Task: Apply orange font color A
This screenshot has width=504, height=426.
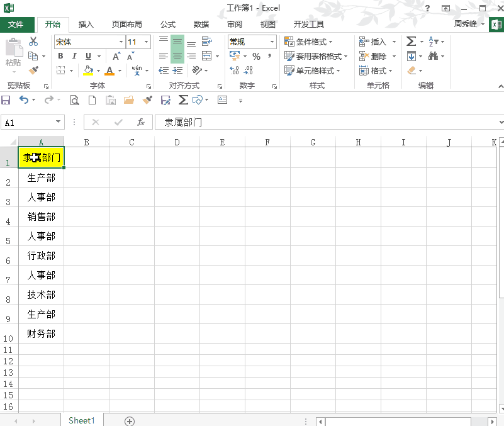Action: pyautogui.click(x=109, y=70)
